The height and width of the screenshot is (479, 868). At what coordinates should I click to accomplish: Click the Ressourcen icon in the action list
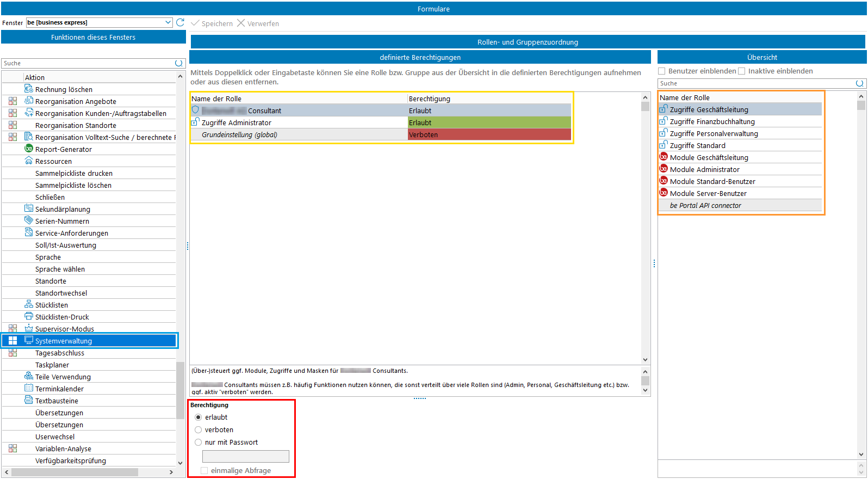click(29, 161)
